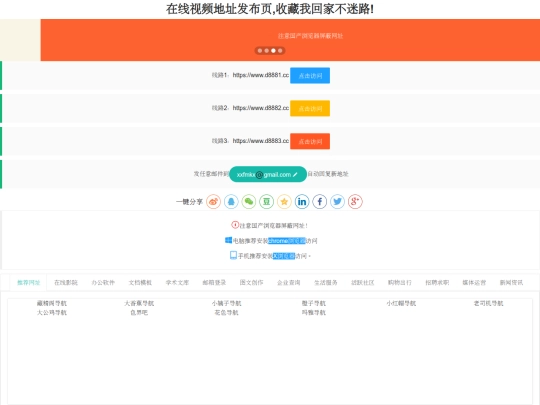Jump to the fourth carousel slide dot

(280, 51)
